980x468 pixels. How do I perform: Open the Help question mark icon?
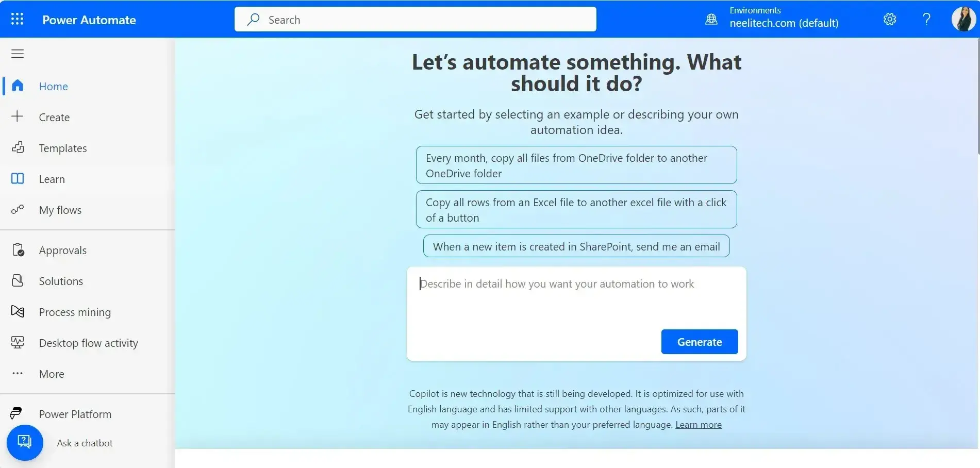click(926, 19)
